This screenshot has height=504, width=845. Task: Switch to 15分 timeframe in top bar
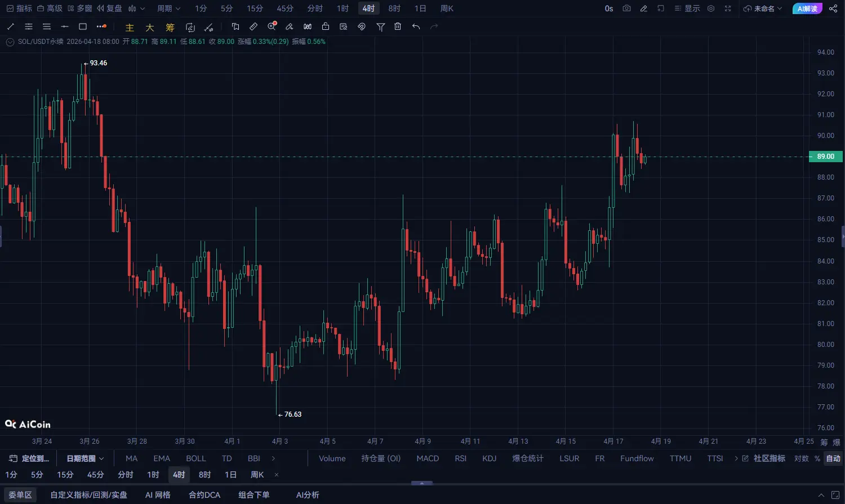click(255, 8)
